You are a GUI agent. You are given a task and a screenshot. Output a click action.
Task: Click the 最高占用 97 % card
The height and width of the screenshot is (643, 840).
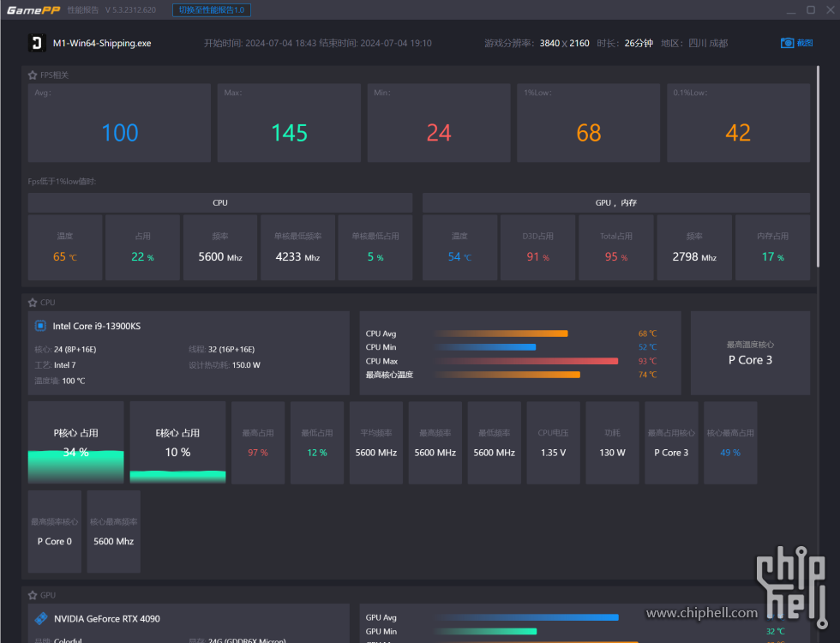point(258,442)
